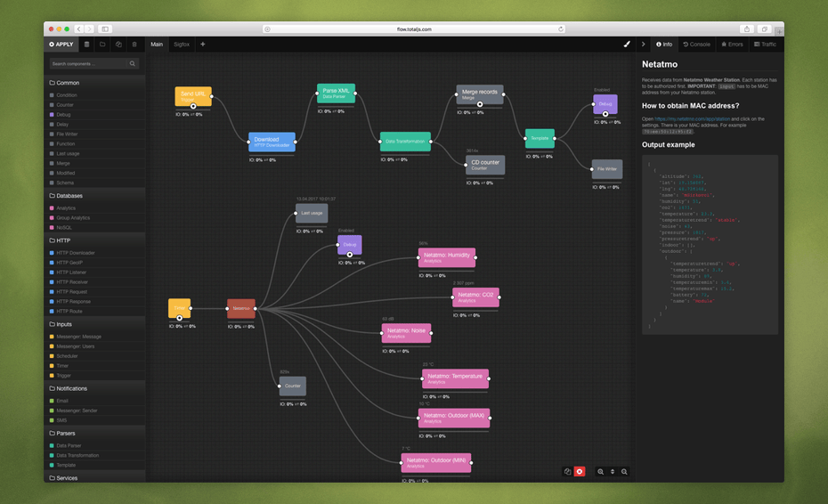Viewport: 828px width, 504px height.
Task: Open the Traffic tab
Action: coord(765,45)
